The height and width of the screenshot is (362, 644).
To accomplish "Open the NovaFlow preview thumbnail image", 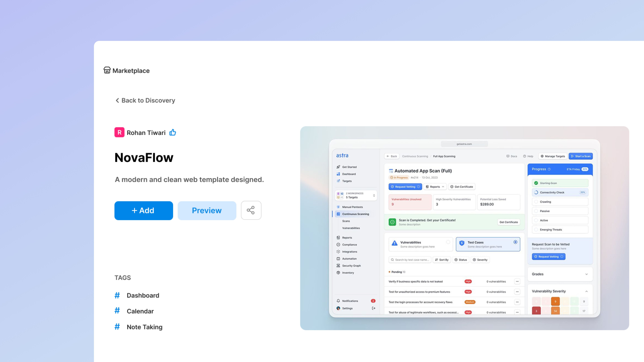I will coord(464,228).
